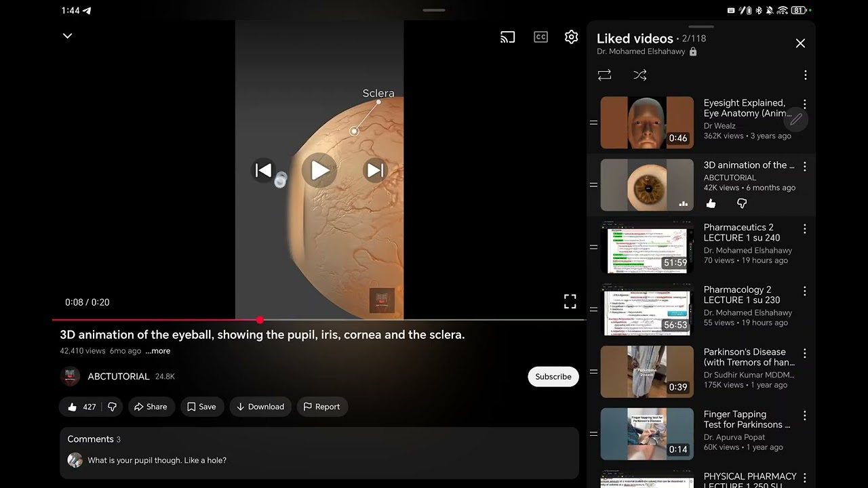Viewport: 868px width, 488px height.
Task: Grab the reorder handle for 'Finger Tapping Test'
Action: [593, 434]
